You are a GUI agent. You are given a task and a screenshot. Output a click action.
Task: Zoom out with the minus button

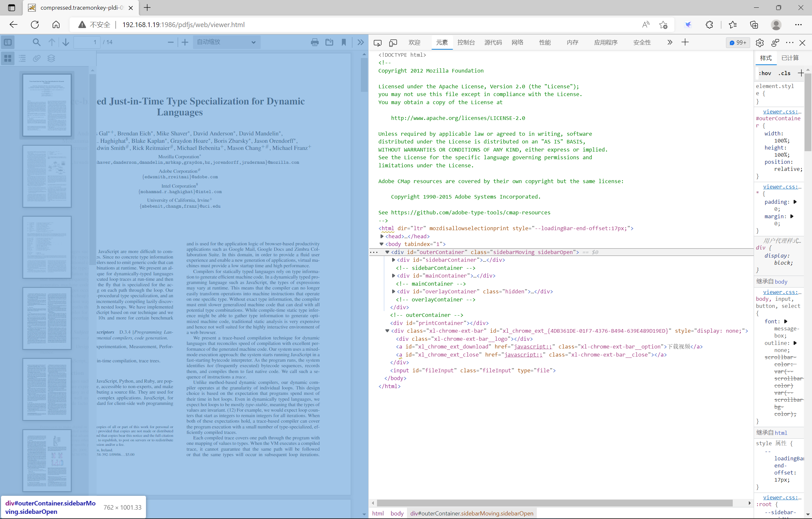[171, 42]
